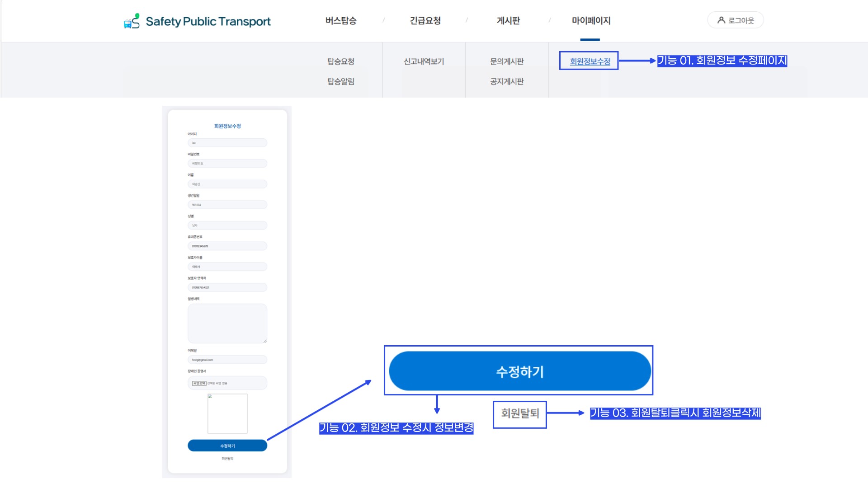
Task: Click the 회원정보수정 link
Action: (590, 61)
